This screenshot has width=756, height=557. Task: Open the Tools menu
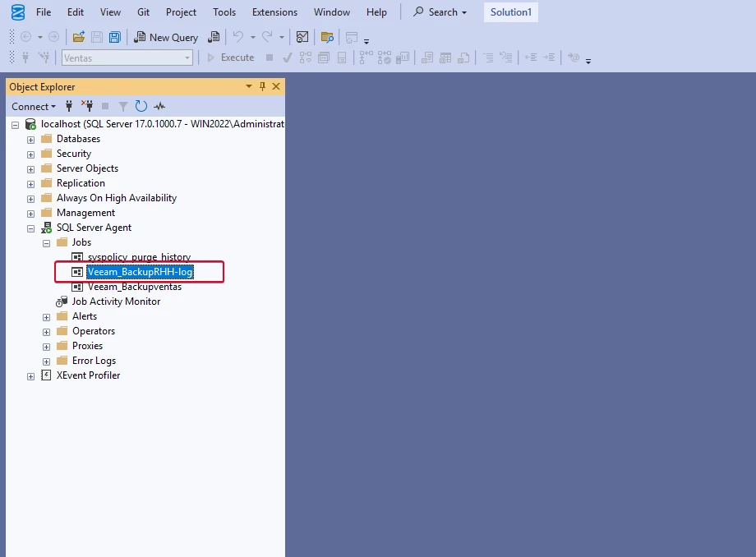pyautogui.click(x=224, y=12)
